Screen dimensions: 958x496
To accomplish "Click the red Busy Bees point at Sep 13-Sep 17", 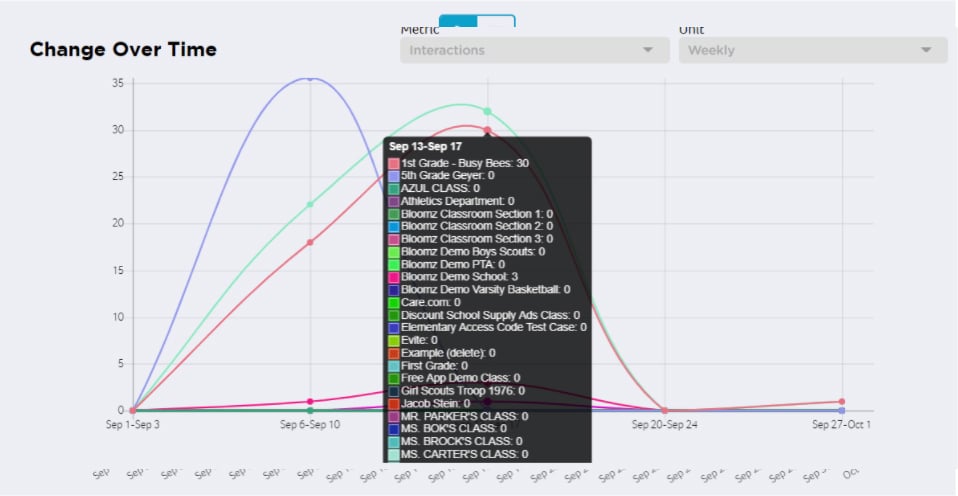I will 487,130.
